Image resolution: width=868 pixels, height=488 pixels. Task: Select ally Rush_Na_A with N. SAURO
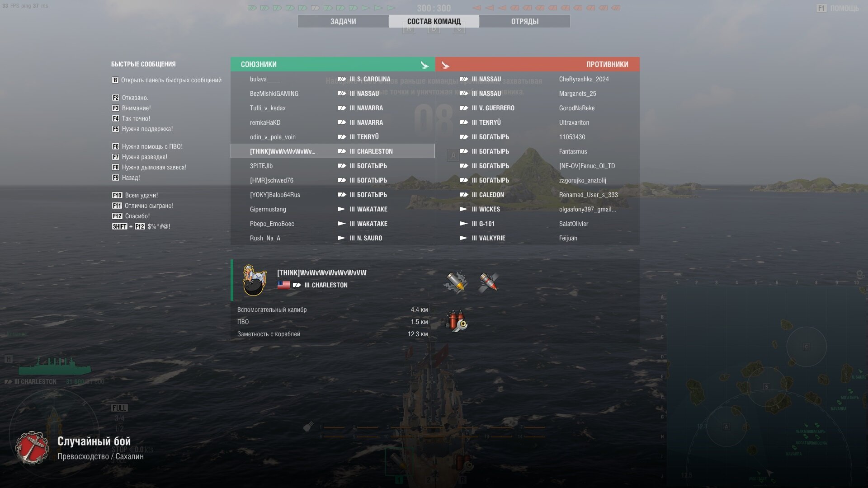coord(333,238)
